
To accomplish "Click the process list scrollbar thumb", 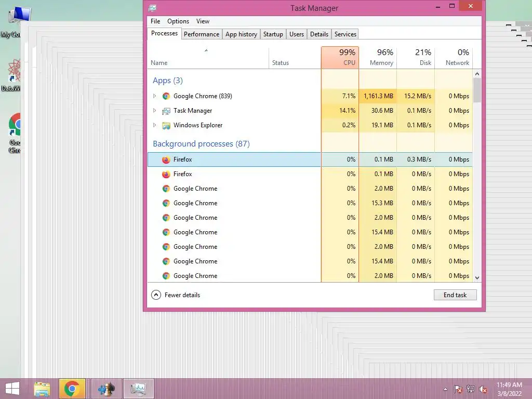I will [477, 90].
